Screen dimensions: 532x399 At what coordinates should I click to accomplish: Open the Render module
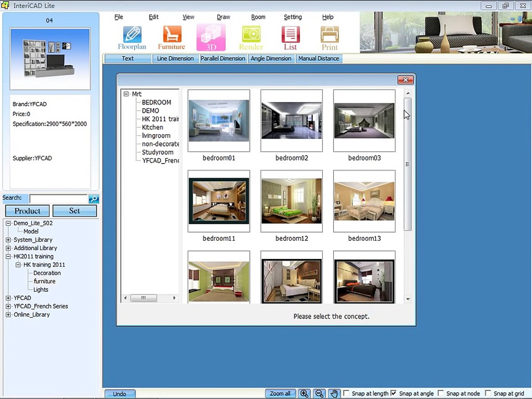251,38
